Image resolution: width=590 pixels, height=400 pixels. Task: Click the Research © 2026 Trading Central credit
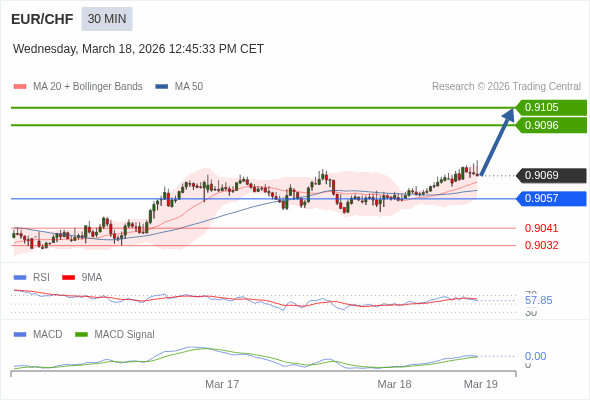[506, 87]
